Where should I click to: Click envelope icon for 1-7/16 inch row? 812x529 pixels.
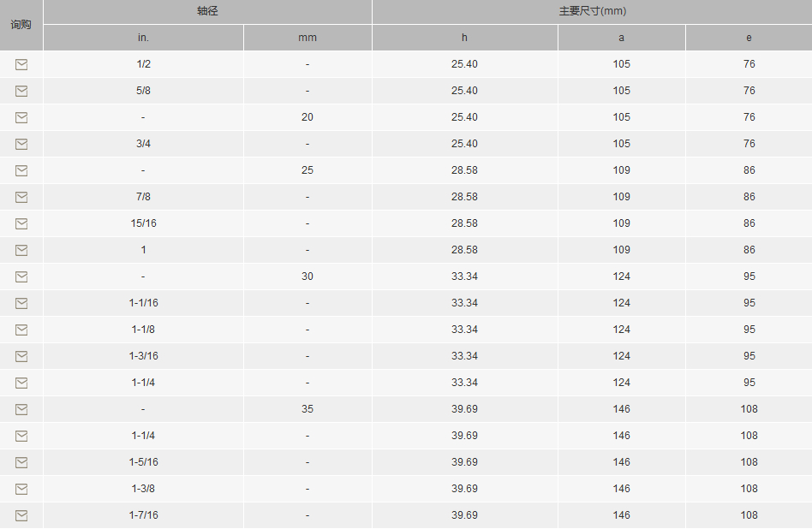(x=21, y=515)
